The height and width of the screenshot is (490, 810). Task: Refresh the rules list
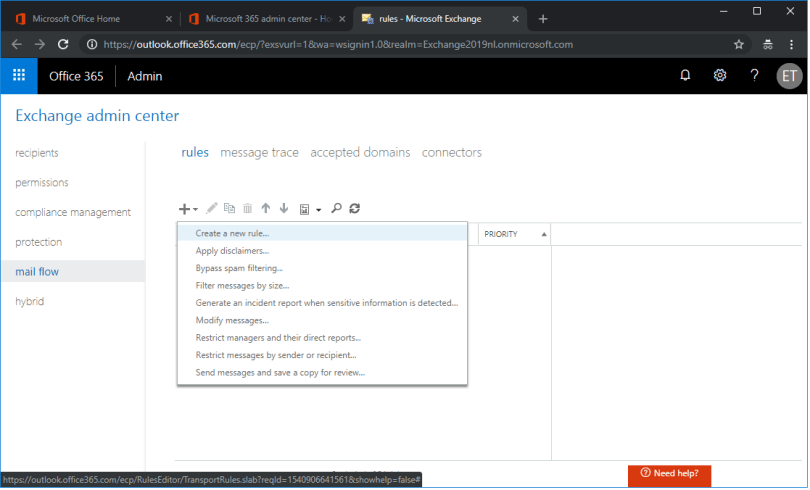(355, 209)
